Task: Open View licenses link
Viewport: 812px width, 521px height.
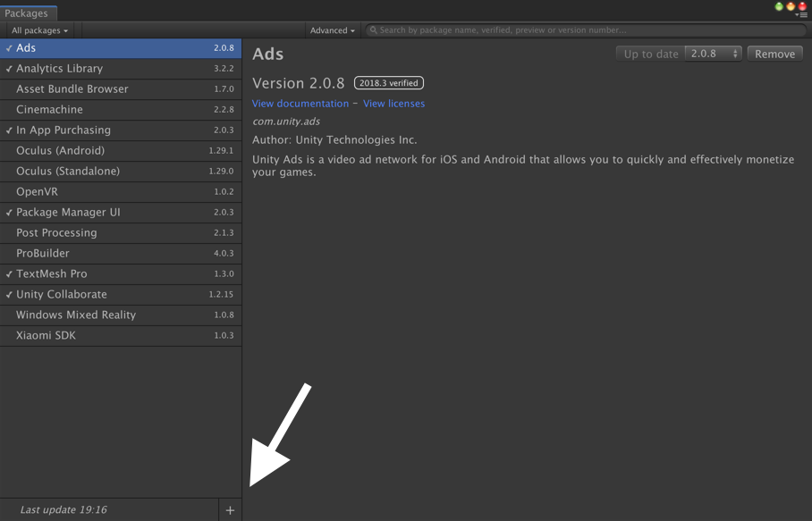Action: [393, 104]
